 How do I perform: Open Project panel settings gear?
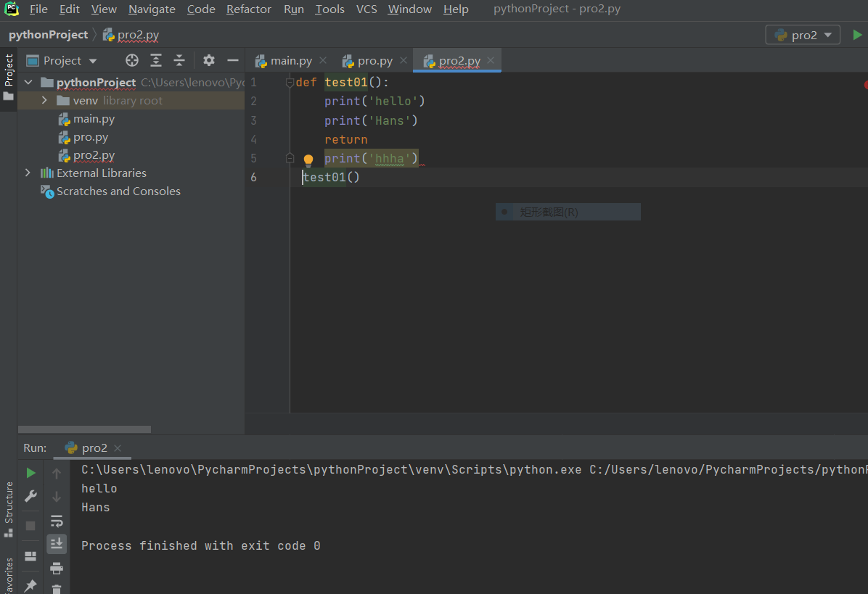pos(209,60)
